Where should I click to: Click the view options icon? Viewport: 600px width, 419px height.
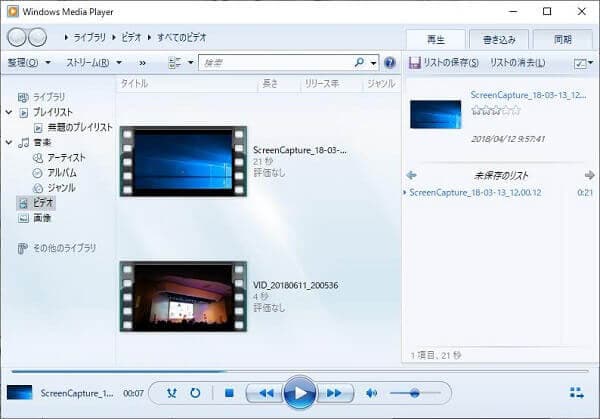(x=175, y=62)
